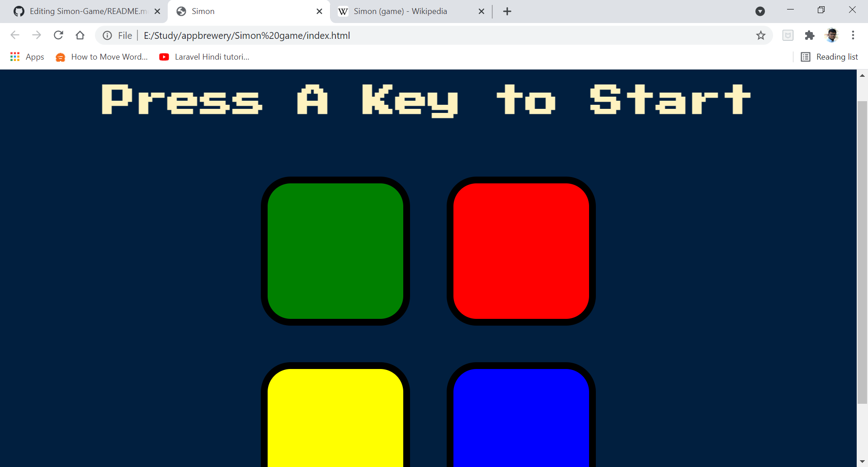Open the browser home page
868x467 pixels.
(80, 35)
